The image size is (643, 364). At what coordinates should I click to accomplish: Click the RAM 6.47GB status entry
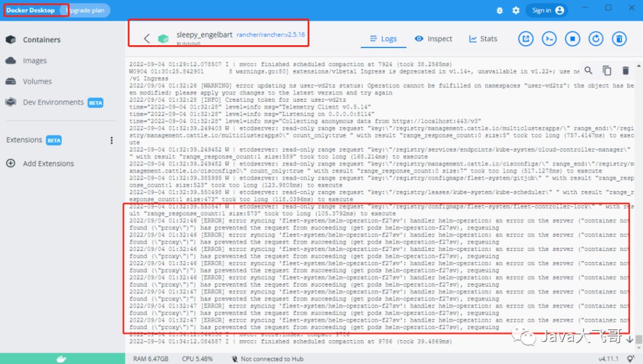point(151,359)
